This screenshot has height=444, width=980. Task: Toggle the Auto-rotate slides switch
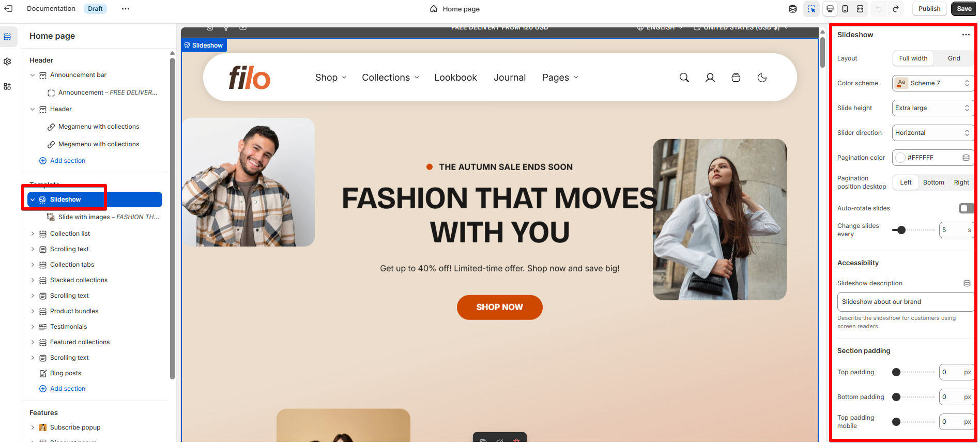pyautogui.click(x=966, y=208)
